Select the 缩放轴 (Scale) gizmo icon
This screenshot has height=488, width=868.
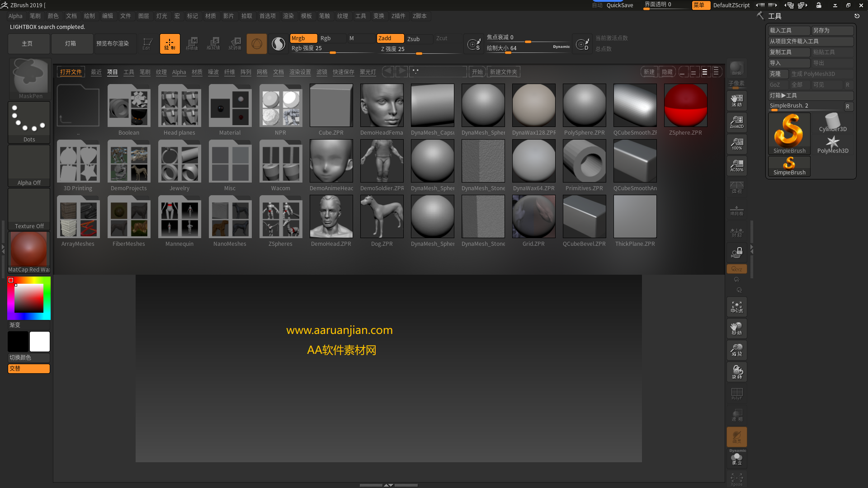pyautogui.click(x=214, y=43)
